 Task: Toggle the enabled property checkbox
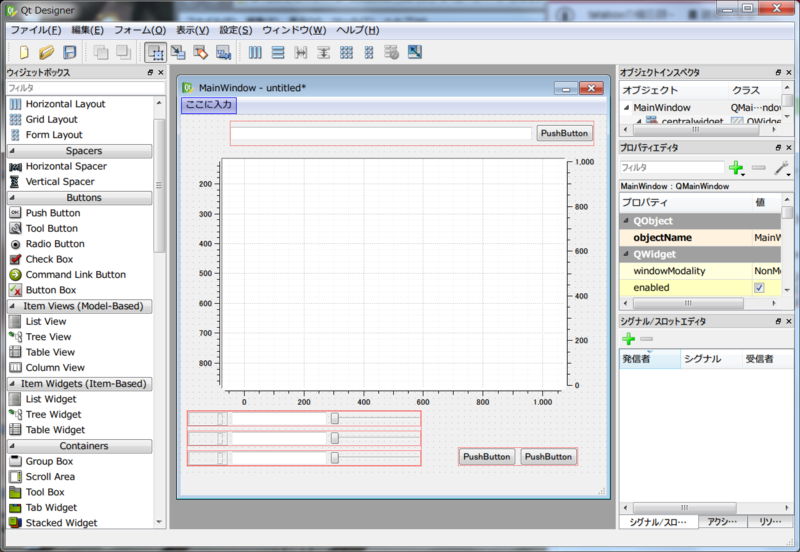click(x=759, y=288)
